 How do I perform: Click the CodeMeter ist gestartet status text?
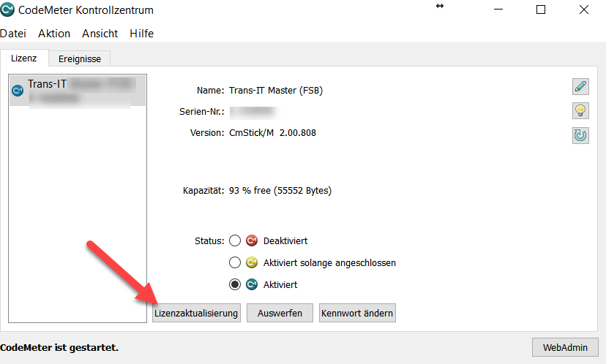pos(59,348)
